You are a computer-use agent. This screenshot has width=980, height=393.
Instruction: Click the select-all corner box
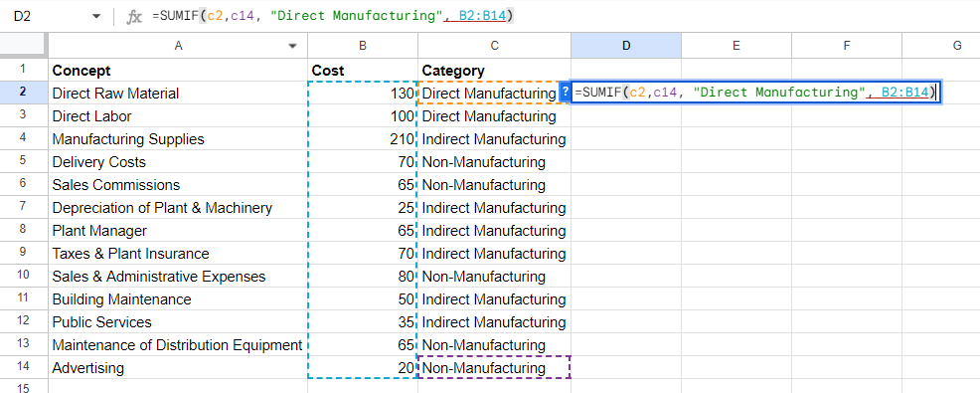pyautogui.click(x=23, y=45)
